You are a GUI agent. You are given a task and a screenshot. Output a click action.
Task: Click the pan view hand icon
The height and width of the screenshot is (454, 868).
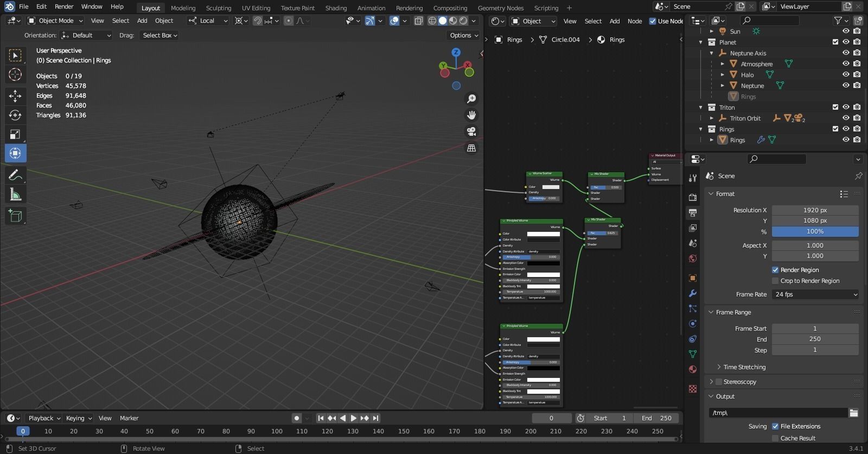[471, 115]
